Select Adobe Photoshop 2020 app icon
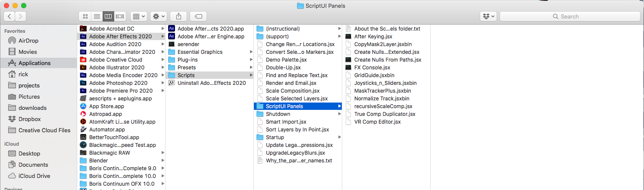Screen dimensions: 644x190 click(x=84, y=83)
